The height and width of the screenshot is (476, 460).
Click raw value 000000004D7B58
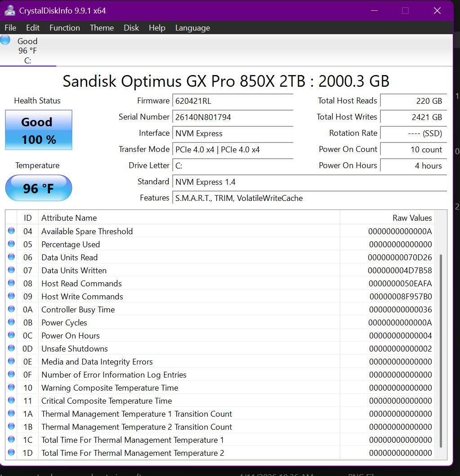400,271
